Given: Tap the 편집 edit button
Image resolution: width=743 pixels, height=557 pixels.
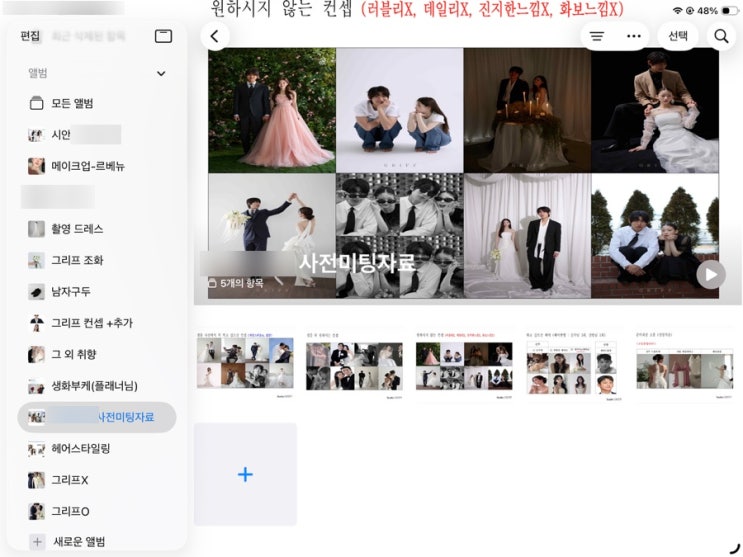Looking at the screenshot, I should coord(30,36).
